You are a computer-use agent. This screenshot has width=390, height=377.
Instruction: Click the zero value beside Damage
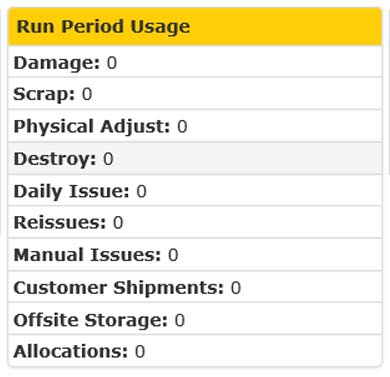112,63
